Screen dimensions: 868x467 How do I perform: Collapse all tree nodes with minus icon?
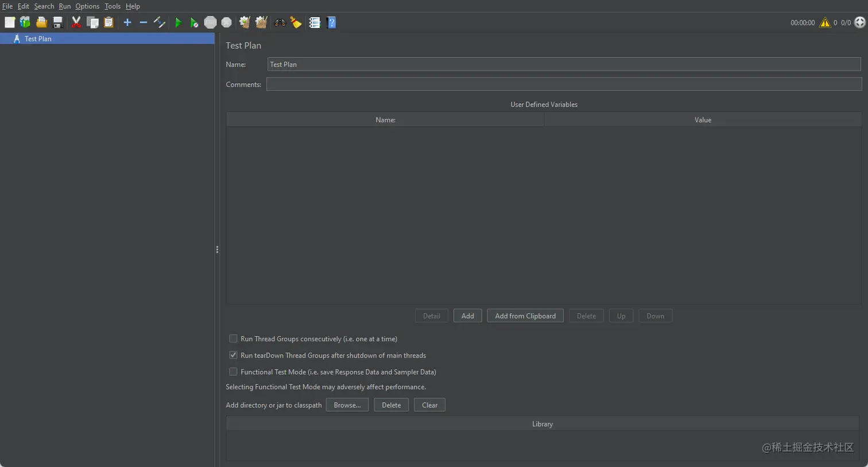(x=144, y=22)
